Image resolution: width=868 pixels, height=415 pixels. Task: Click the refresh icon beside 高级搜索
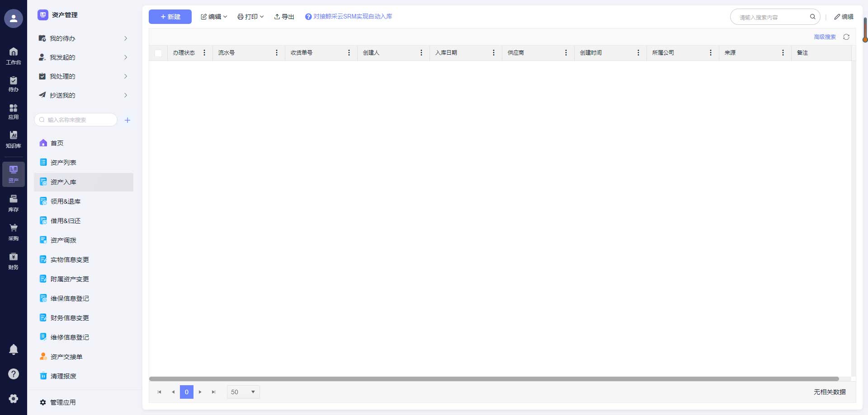tap(846, 37)
